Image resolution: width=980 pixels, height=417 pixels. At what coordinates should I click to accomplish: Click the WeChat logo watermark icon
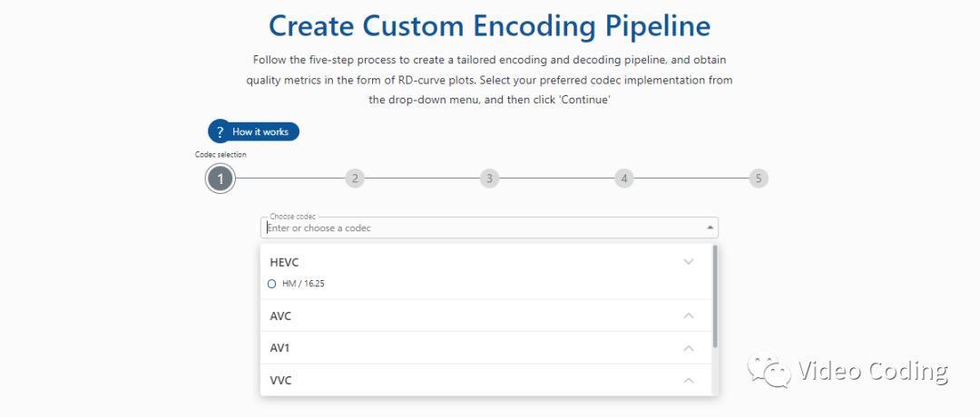tap(768, 371)
